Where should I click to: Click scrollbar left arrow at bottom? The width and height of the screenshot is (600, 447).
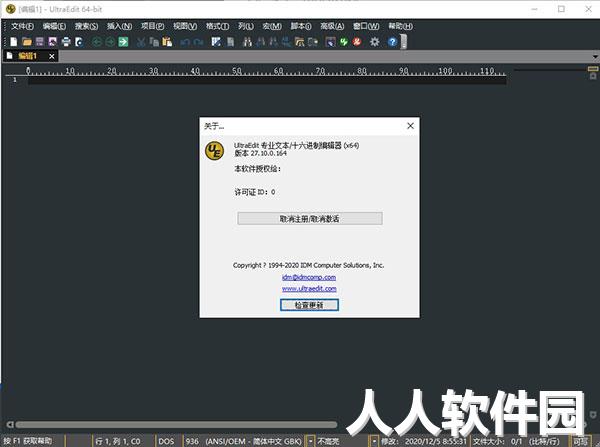coord(10,424)
